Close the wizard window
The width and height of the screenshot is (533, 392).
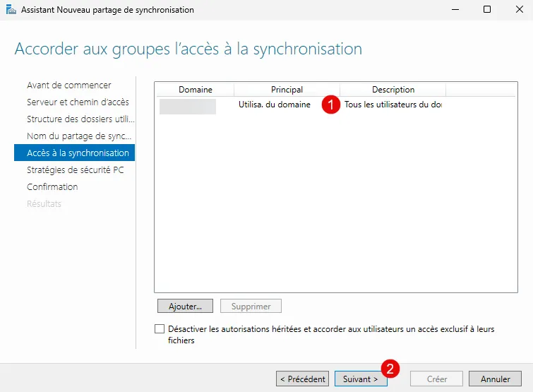click(517, 10)
